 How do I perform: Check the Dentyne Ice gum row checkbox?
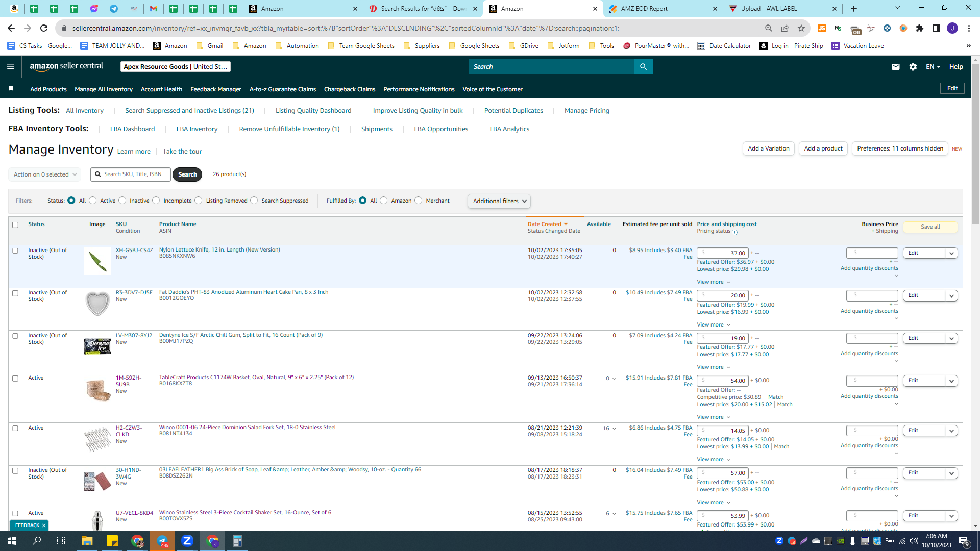click(15, 336)
